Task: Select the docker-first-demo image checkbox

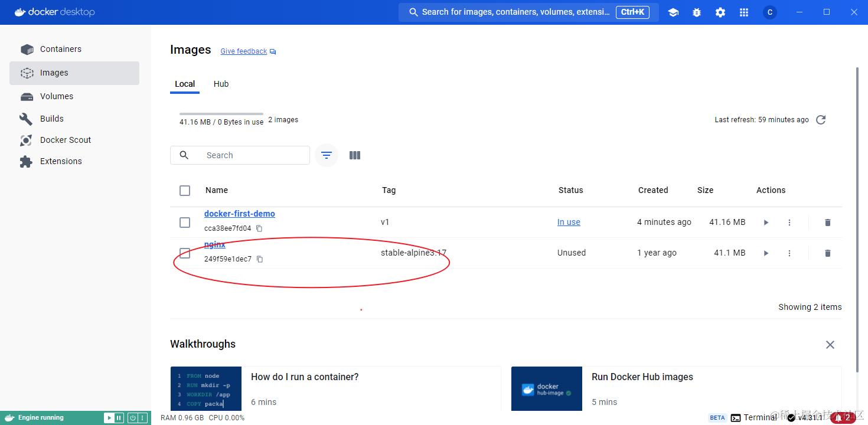Action: pyautogui.click(x=185, y=223)
